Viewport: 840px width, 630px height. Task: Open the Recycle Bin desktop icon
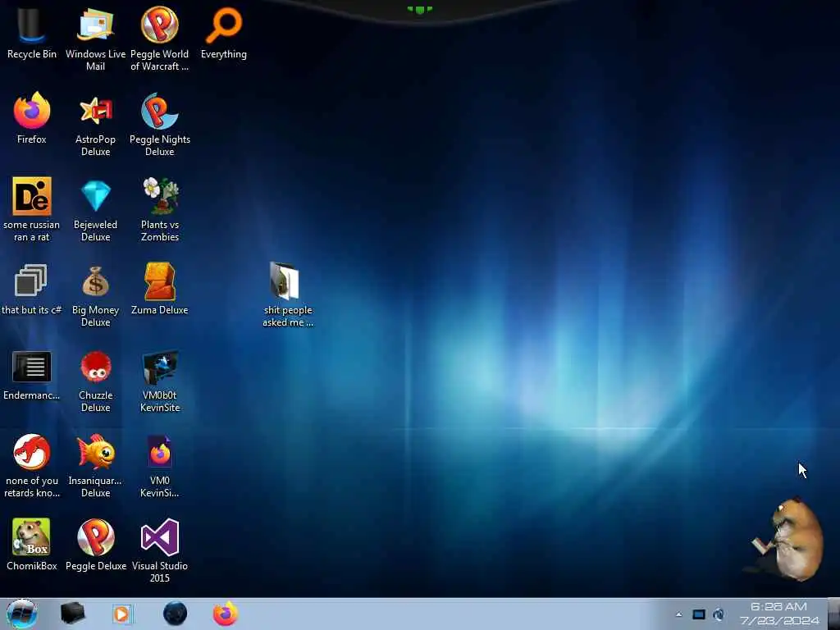32,32
